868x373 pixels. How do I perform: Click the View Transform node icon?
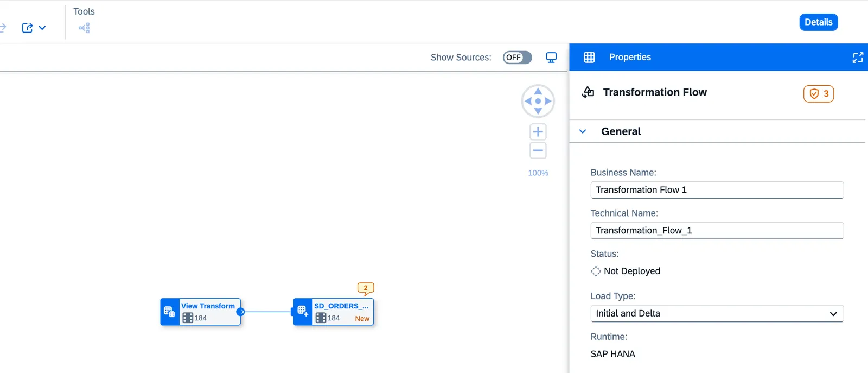click(x=169, y=312)
